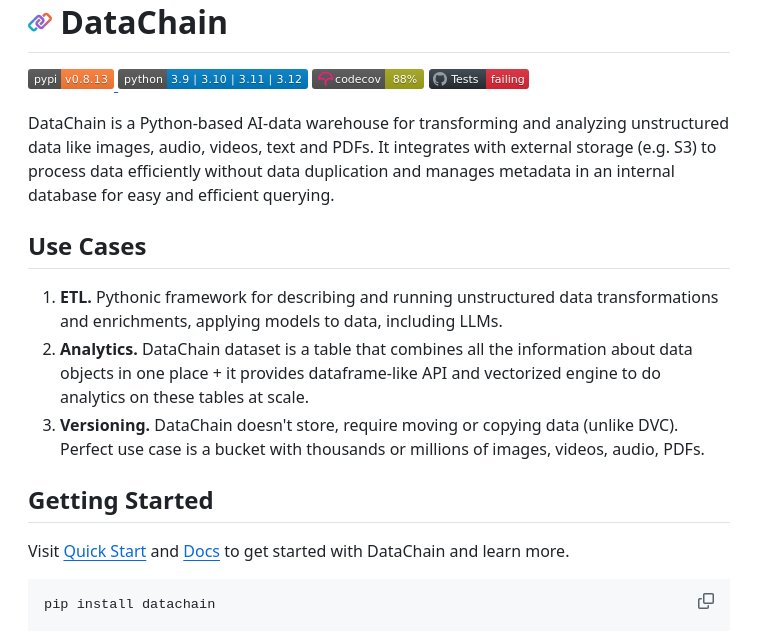Viewport: 757px width, 635px height.
Task: Click the bold Versioning list item label
Action: point(105,425)
